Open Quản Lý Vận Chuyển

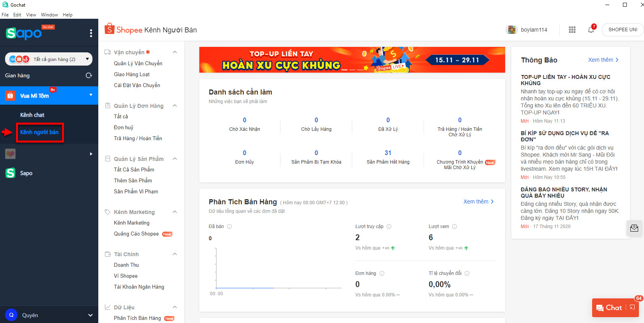(x=138, y=63)
